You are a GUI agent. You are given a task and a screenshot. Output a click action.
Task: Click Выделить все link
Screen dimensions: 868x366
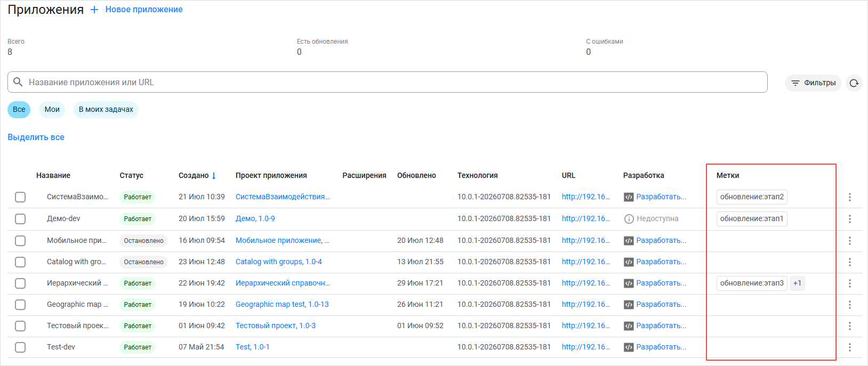[36, 137]
